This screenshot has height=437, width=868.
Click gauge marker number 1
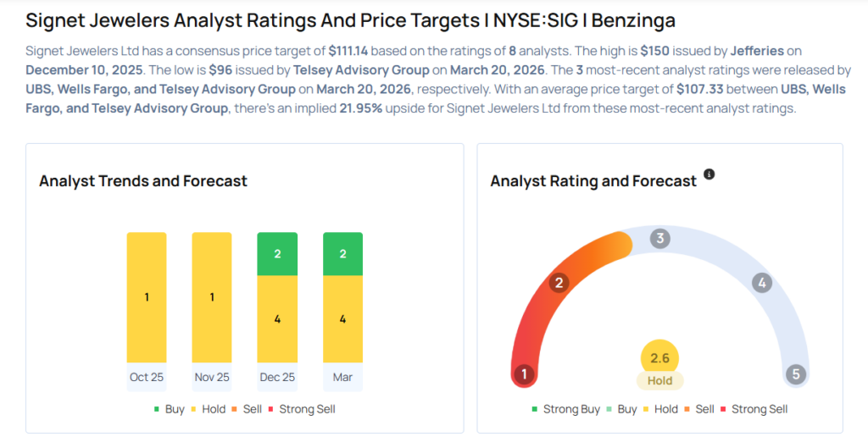pyautogui.click(x=524, y=374)
